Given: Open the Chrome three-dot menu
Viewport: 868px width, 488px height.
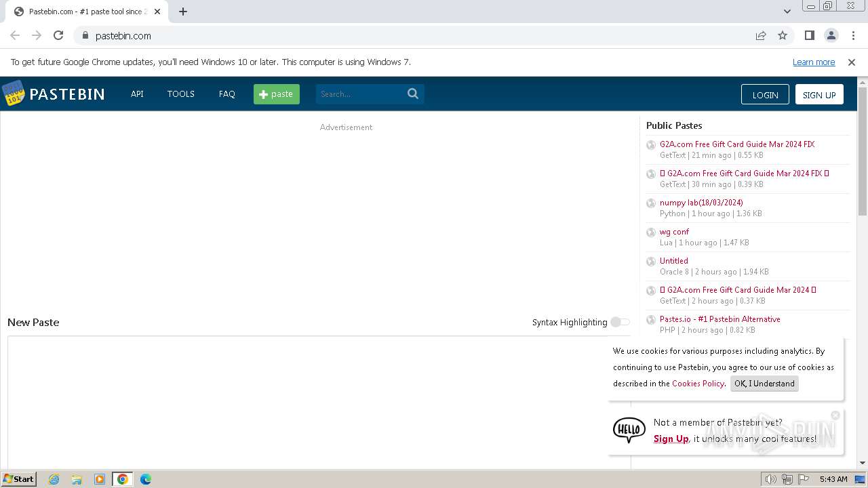Looking at the screenshot, I should click(x=853, y=35).
